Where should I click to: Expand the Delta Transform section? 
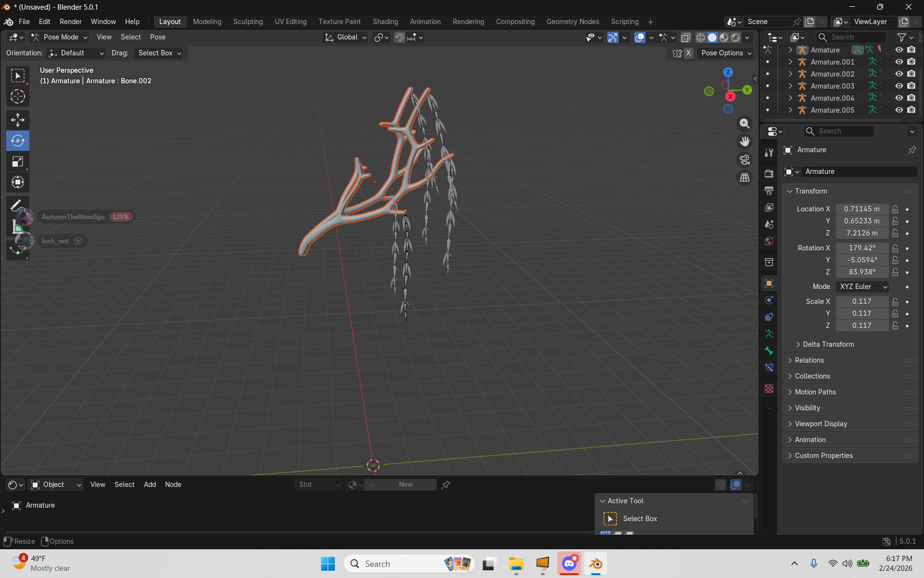point(828,344)
